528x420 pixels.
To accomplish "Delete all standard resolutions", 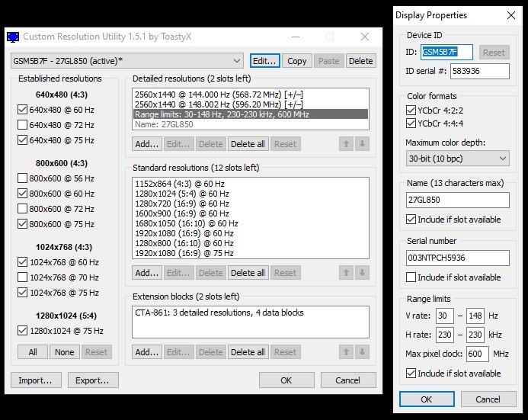I will pyautogui.click(x=248, y=273).
